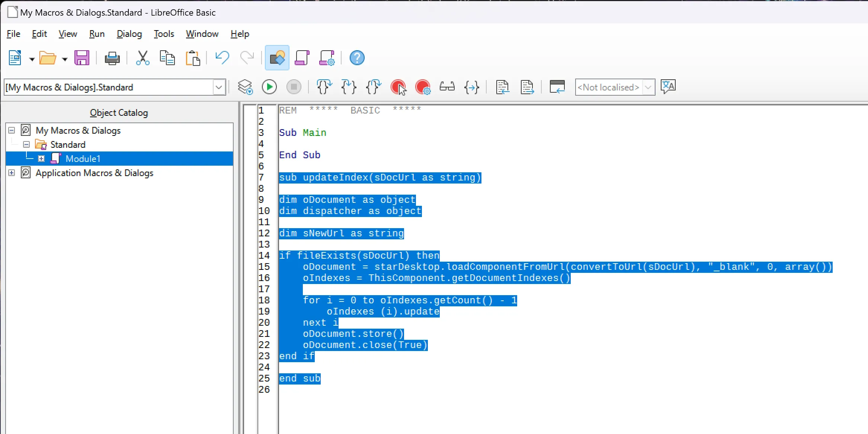Open Manage Breakpoints icon
Image resolution: width=868 pixels, height=434 pixels.
423,87
